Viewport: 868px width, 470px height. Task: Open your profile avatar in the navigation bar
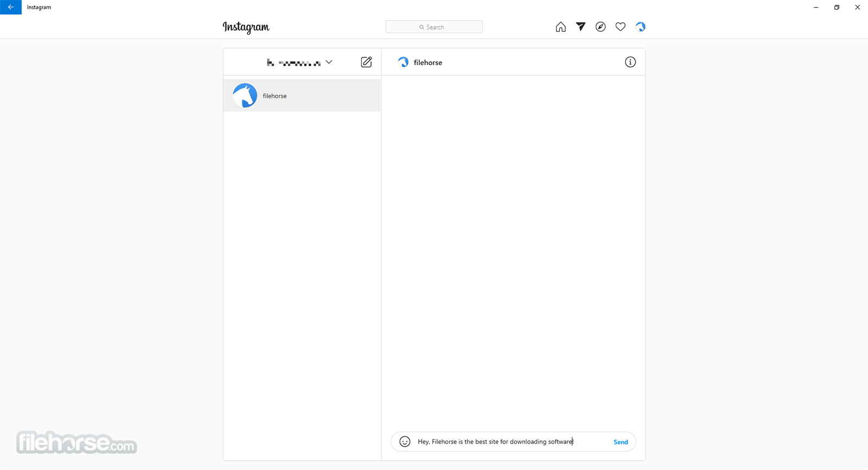(641, 27)
